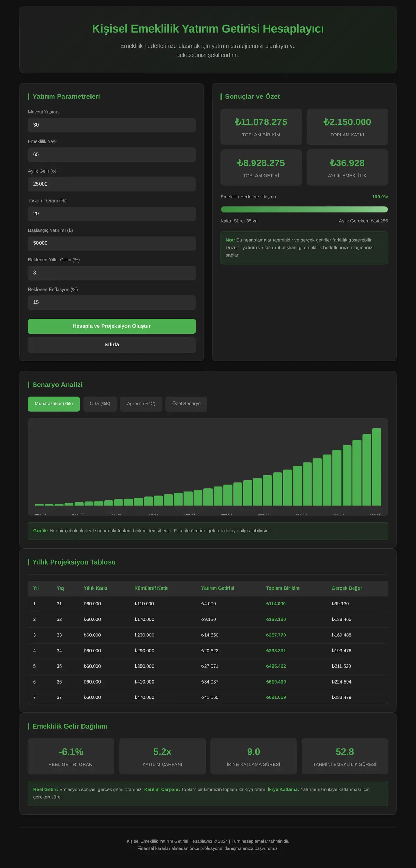Click the Gerçek Değer column header
416x868 pixels.
click(x=347, y=588)
